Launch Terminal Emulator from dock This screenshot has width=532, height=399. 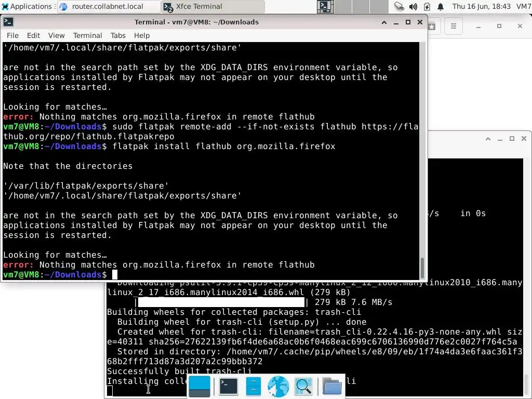[229, 387]
